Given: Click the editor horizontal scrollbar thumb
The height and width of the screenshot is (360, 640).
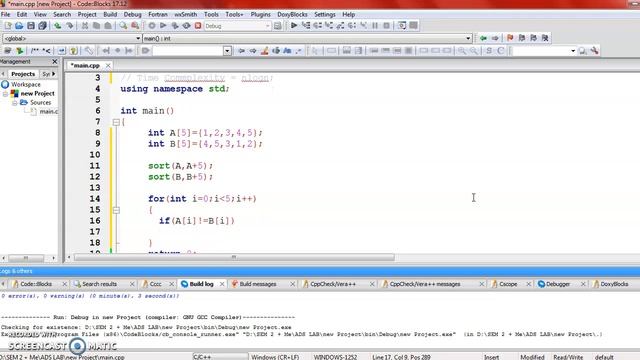Looking at the screenshot, I should tap(234, 258).
